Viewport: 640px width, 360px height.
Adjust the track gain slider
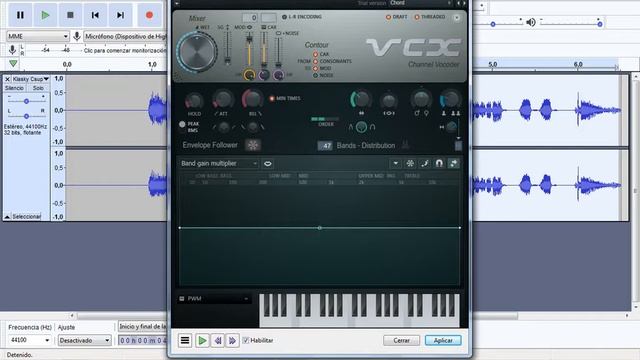click(x=26, y=101)
